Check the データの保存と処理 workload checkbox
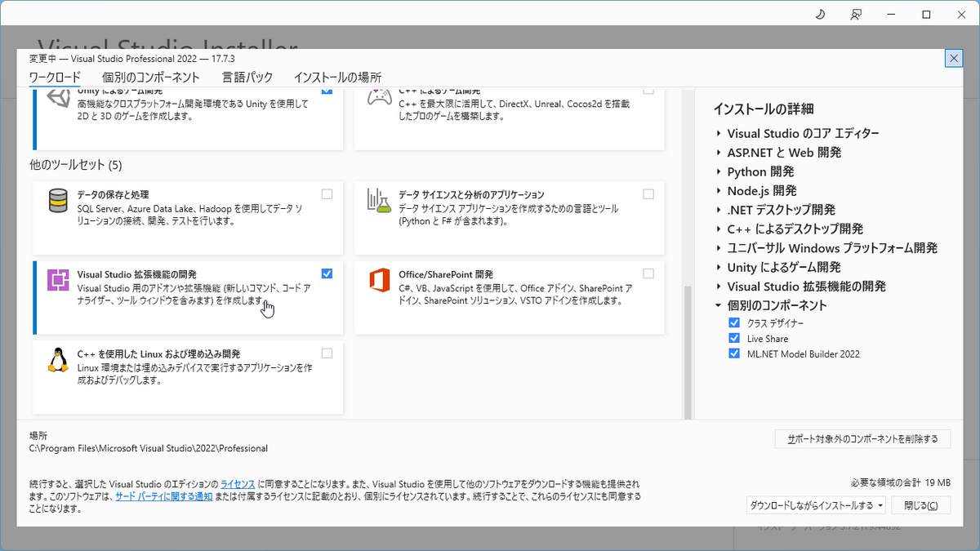The width and height of the screenshot is (980, 551). tap(327, 194)
